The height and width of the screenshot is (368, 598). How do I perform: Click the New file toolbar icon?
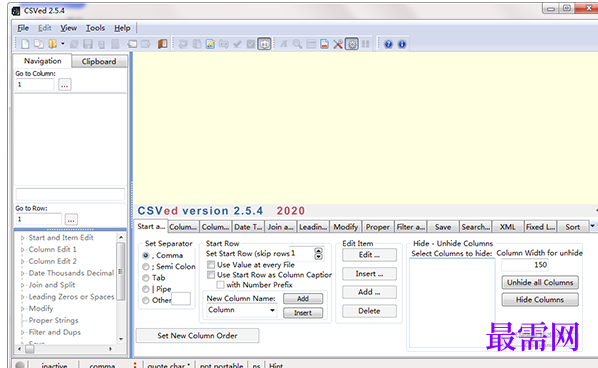click(x=25, y=44)
